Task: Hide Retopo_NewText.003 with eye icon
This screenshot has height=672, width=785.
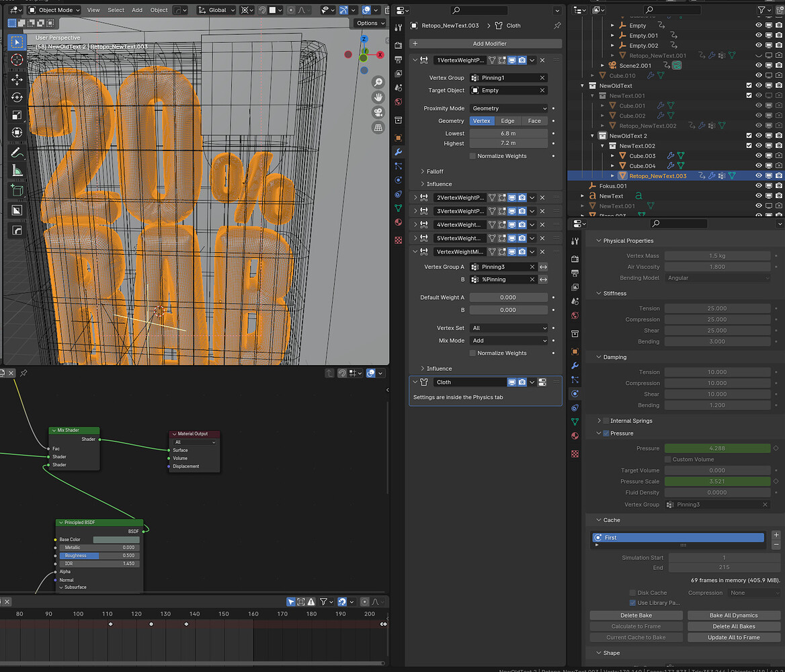Action: pos(759,176)
